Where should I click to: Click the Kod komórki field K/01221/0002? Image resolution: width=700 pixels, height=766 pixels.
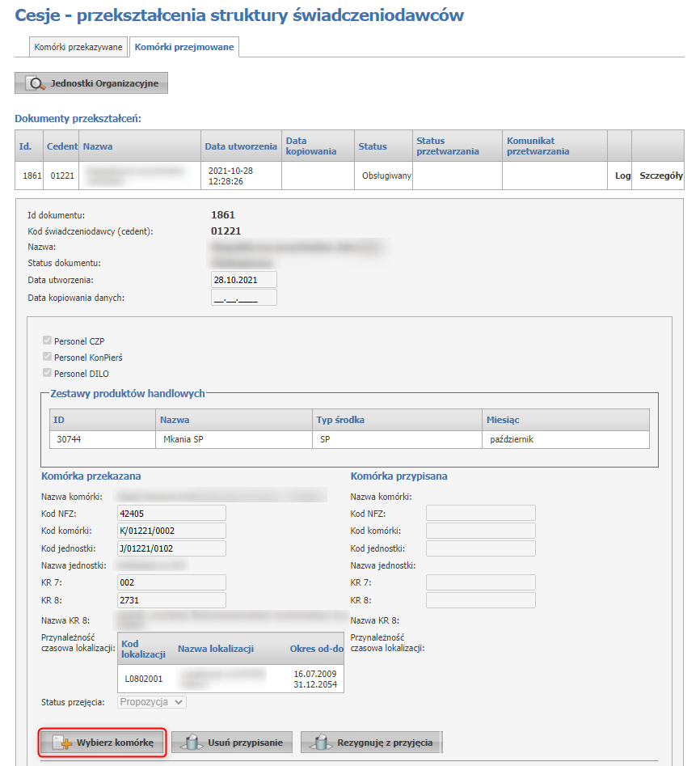pos(171,531)
